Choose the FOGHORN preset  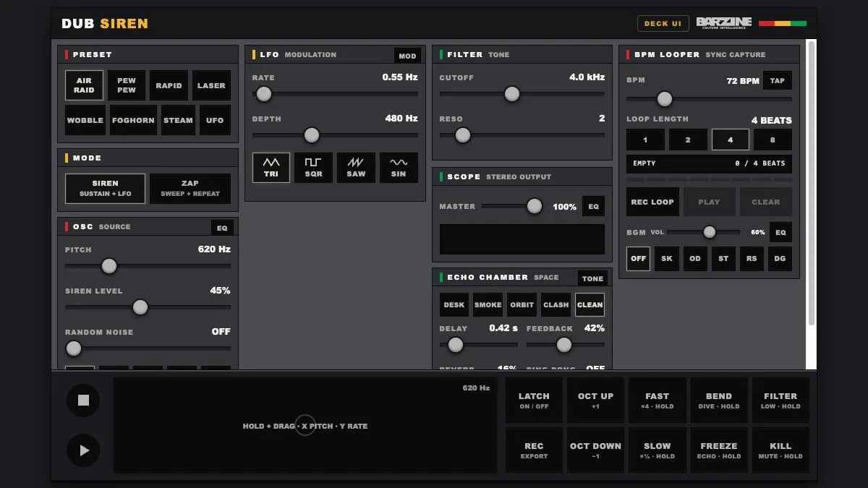(x=133, y=120)
